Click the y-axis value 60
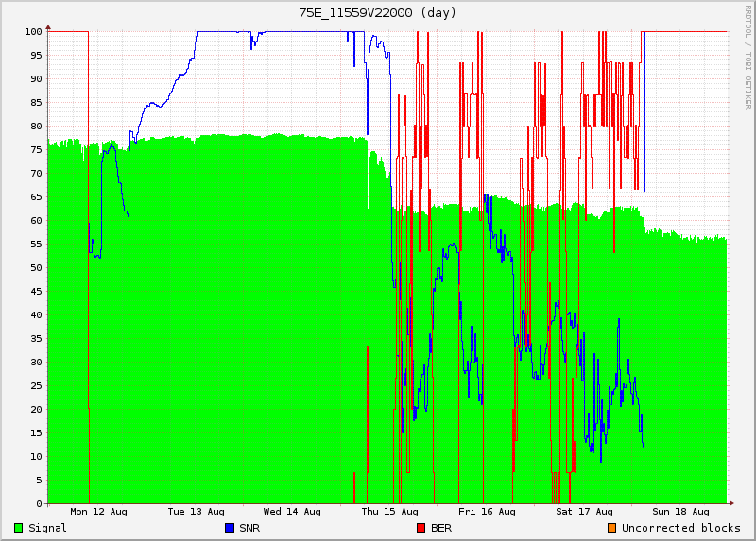The width and height of the screenshot is (756, 541). 36,221
